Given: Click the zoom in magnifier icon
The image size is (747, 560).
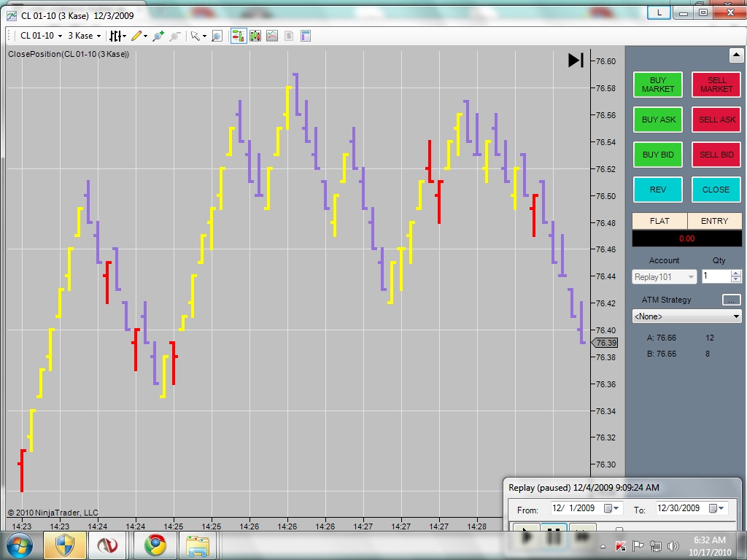Looking at the screenshot, I should coord(158,36).
